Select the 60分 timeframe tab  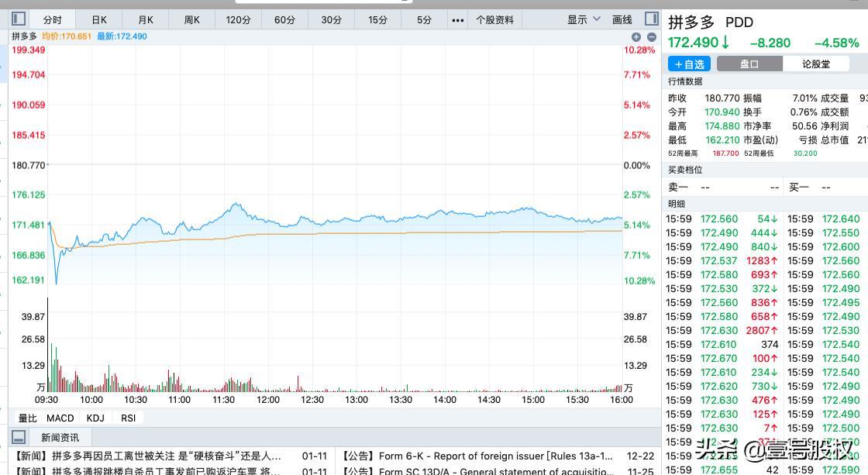[284, 20]
